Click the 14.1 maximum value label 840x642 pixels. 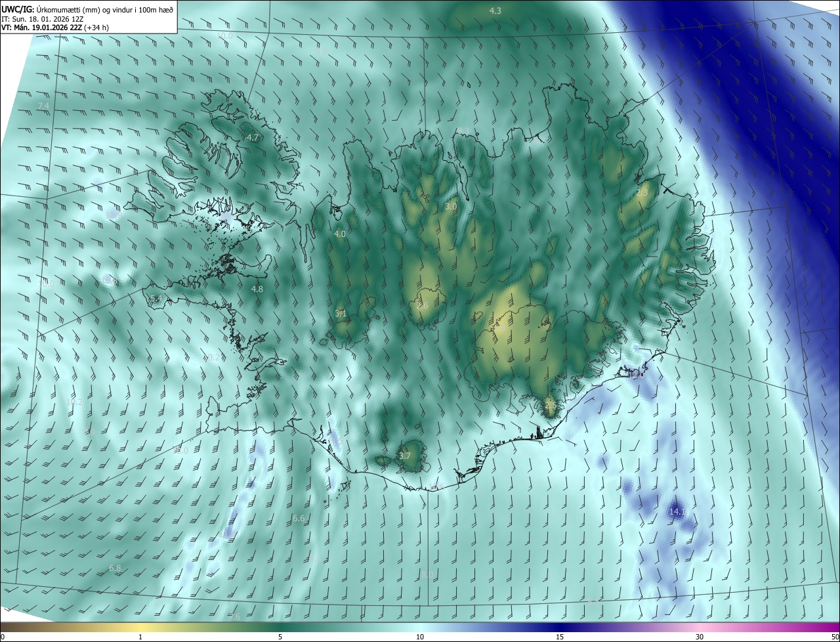click(x=677, y=511)
